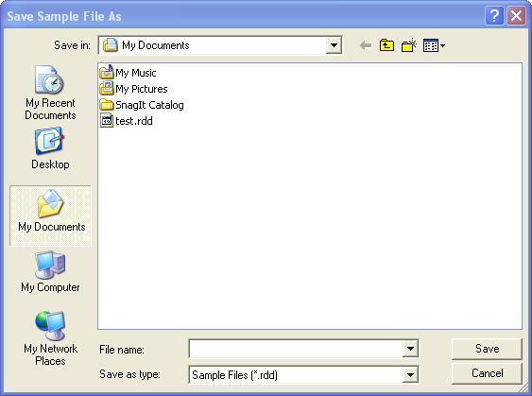Image resolution: width=532 pixels, height=396 pixels.
Task: Expand the File name dropdown arrow
Action: (410, 349)
